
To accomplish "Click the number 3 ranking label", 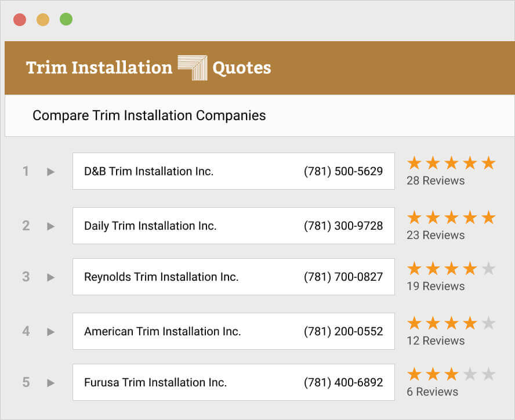I will (26, 277).
